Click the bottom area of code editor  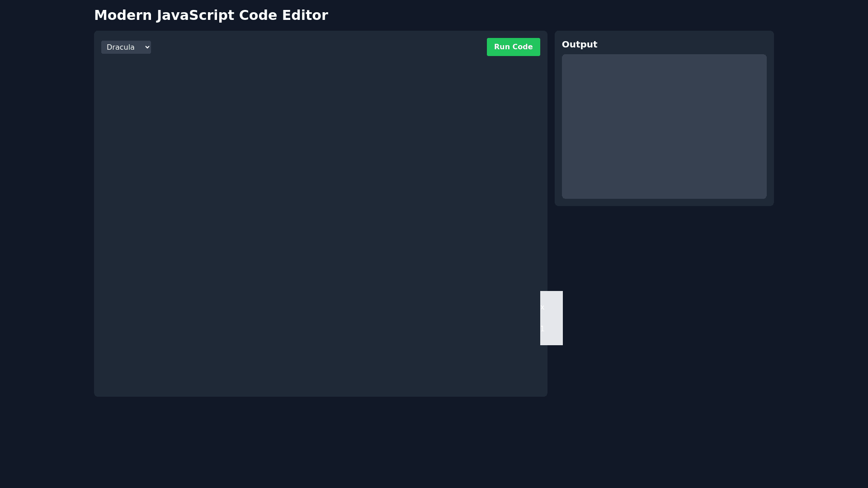coord(320,380)
